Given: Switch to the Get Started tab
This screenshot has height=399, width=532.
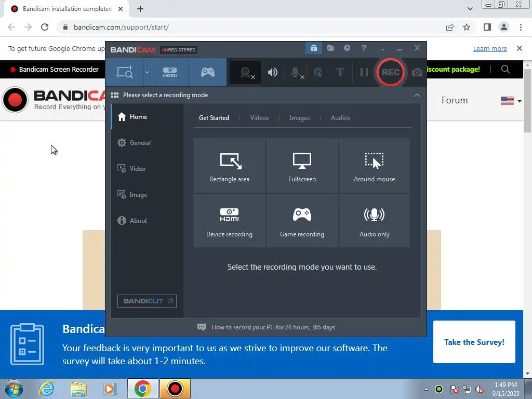Looking at the screenshot, I should [214, 118].
